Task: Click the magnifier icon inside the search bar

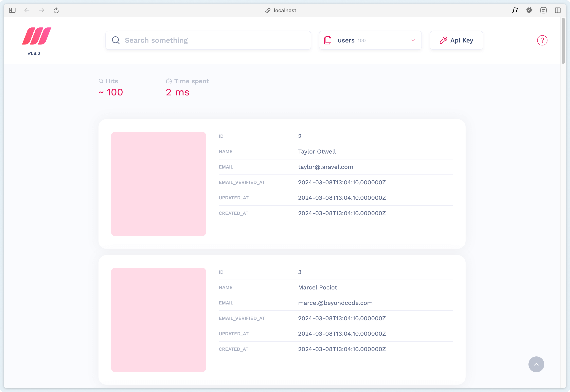Action: (x=116, y=40)
